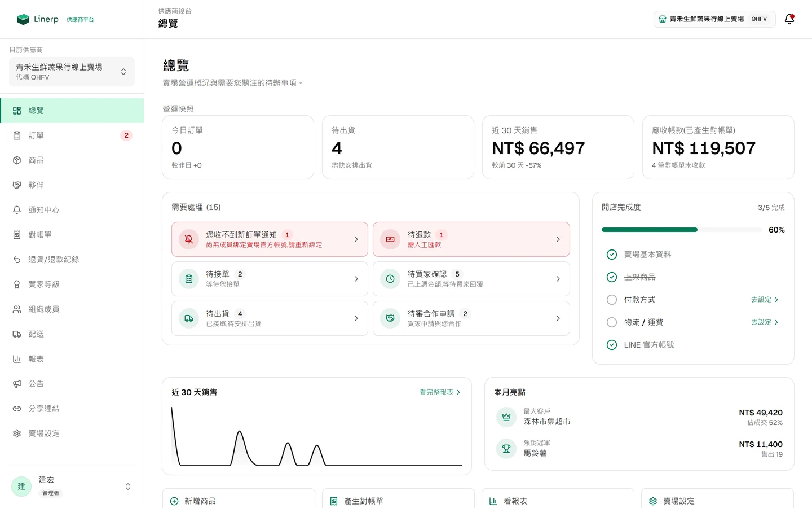The image size is (812, 508).
Task: Open the header store selector with QHFV code
Action: (714, 19)
